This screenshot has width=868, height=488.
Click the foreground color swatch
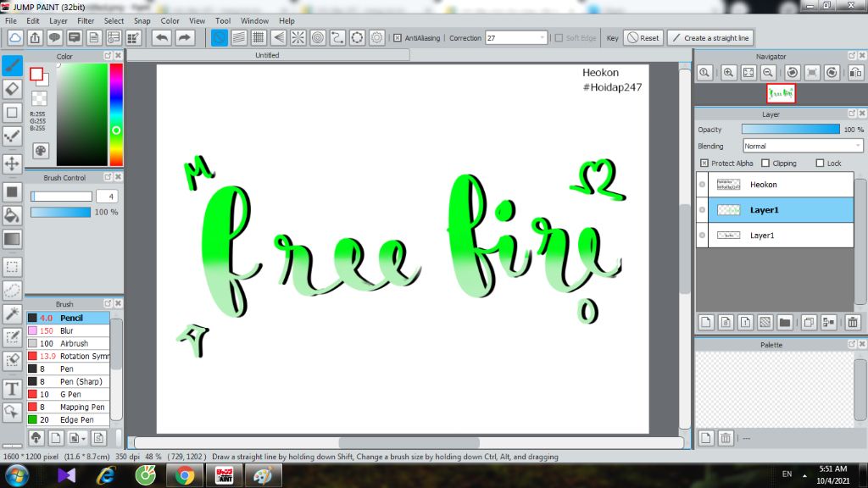(36, 75)
